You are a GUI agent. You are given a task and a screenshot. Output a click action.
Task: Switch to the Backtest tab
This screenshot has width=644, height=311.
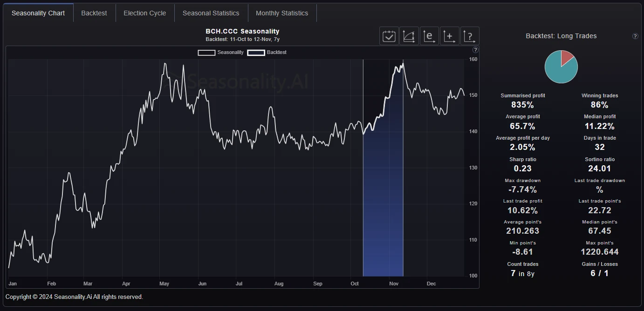click(94, 13)
